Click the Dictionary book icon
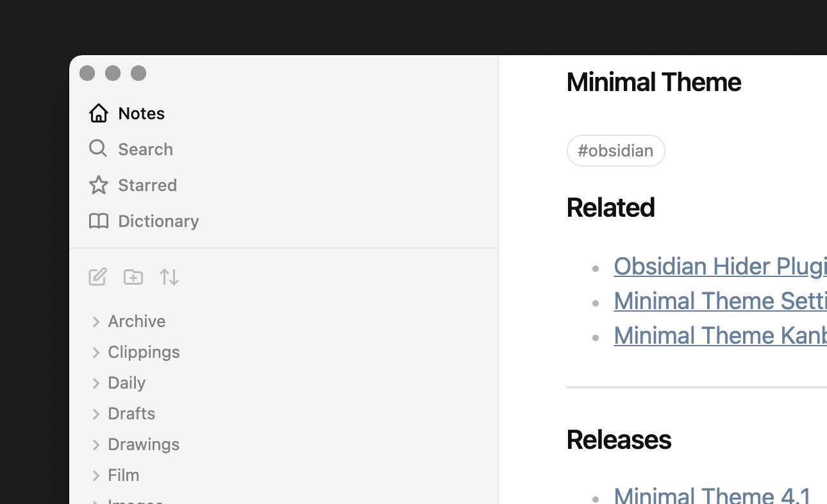The width and height of the screenshot is (827, 504). pyautogui.click(x=98, y=221)
